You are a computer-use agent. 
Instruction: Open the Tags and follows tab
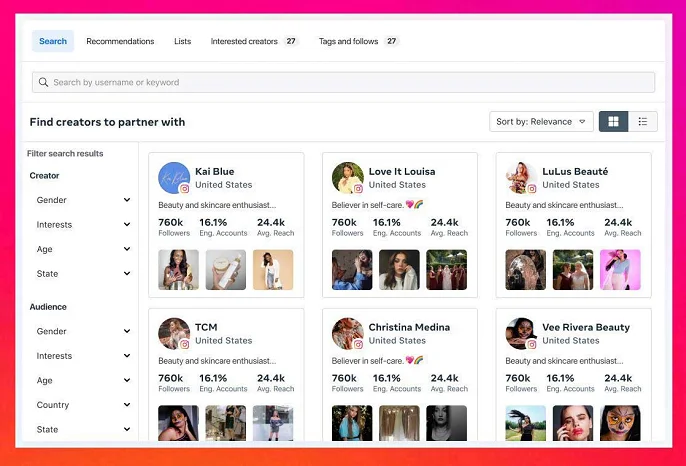point(358,41)
